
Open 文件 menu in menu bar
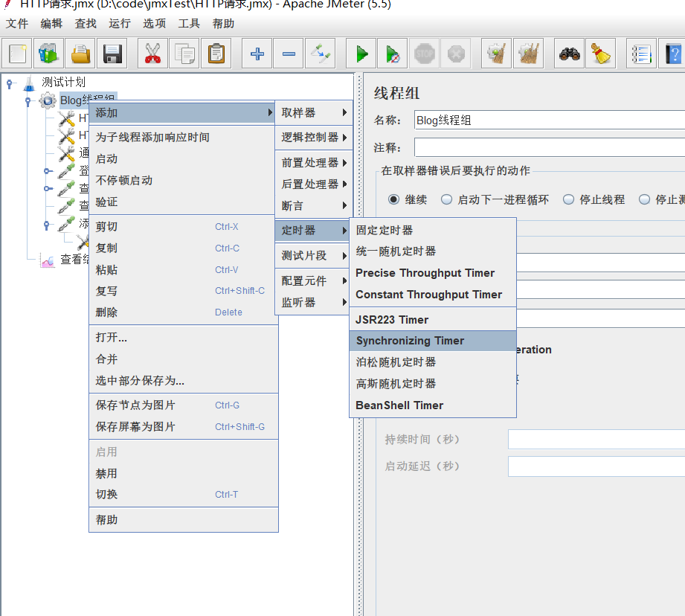coord(16,24)
